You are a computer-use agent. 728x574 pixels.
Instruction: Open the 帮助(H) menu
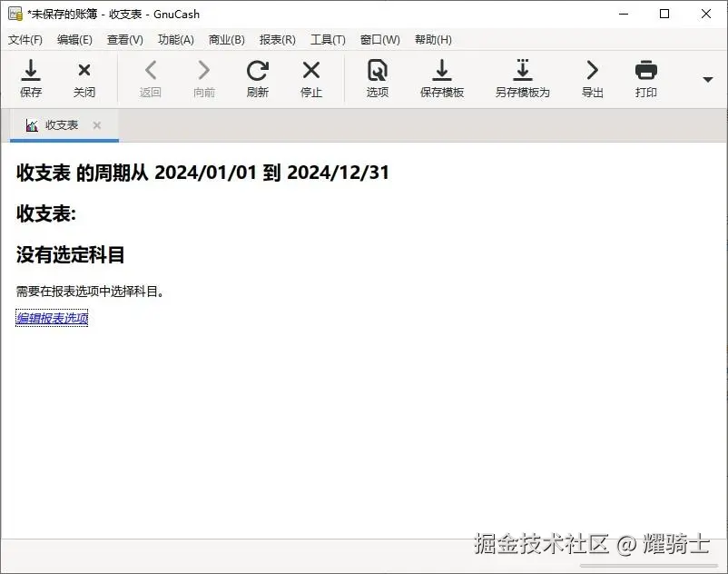433,40
